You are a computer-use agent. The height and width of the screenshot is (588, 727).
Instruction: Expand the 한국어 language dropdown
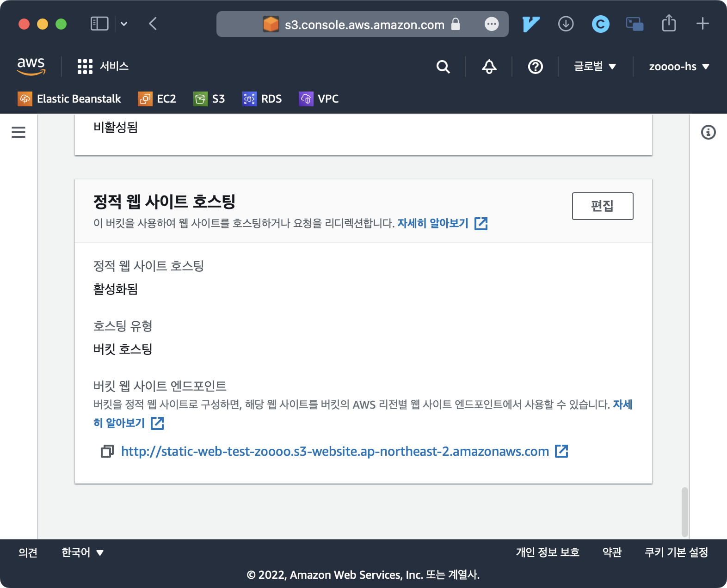tap(82, 552)
